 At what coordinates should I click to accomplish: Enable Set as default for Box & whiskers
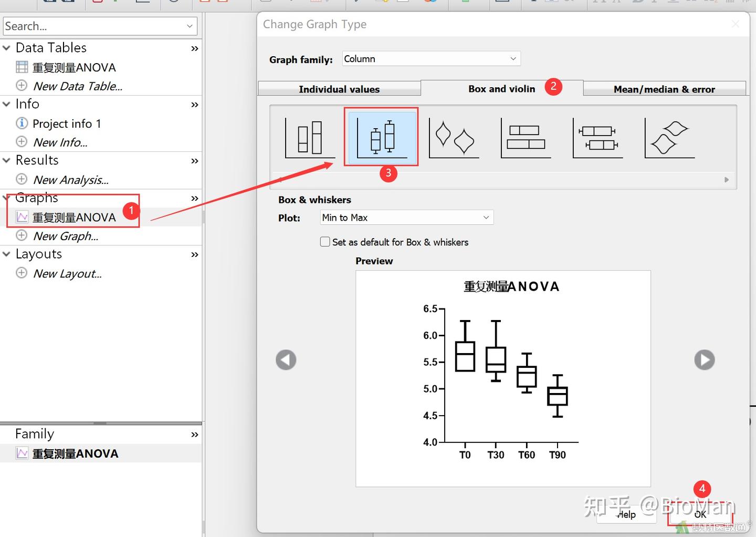pos(325,242)
